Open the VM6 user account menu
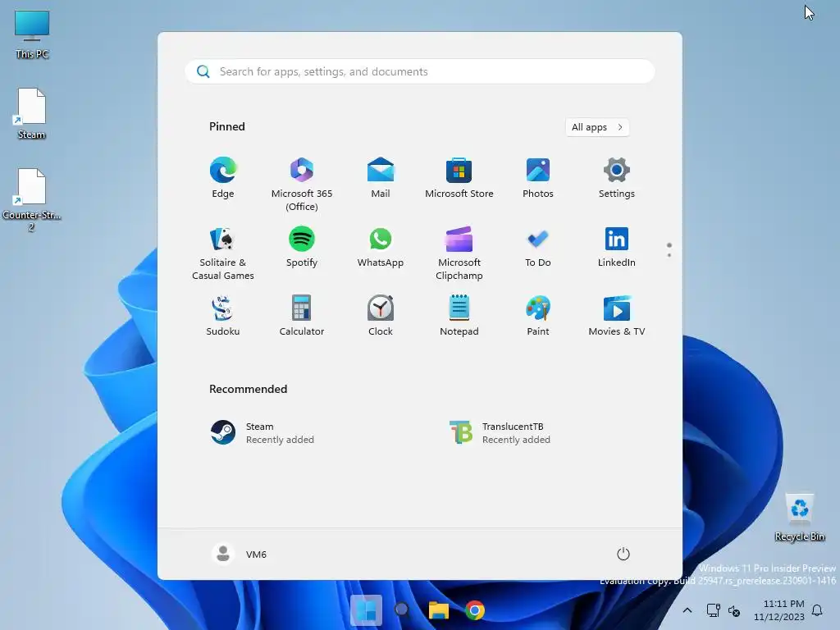 point(240,554)
